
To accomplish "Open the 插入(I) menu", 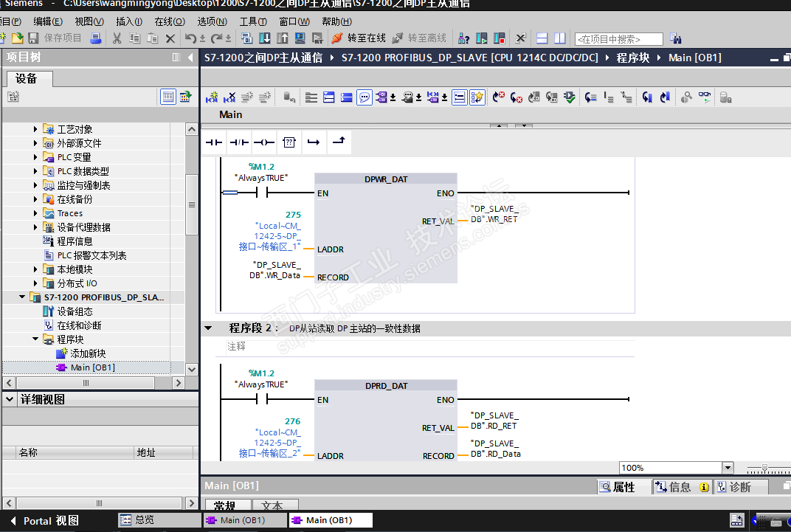I will [x=129, y=21].
